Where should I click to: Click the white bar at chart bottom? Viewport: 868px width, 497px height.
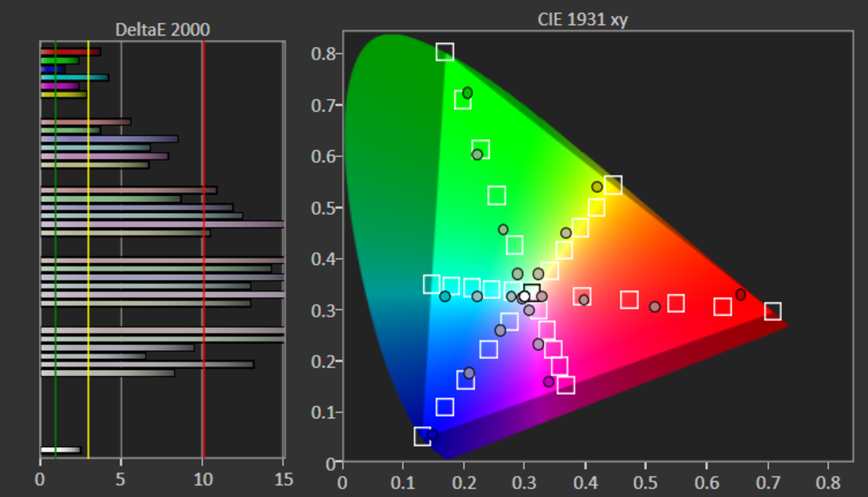60,450
